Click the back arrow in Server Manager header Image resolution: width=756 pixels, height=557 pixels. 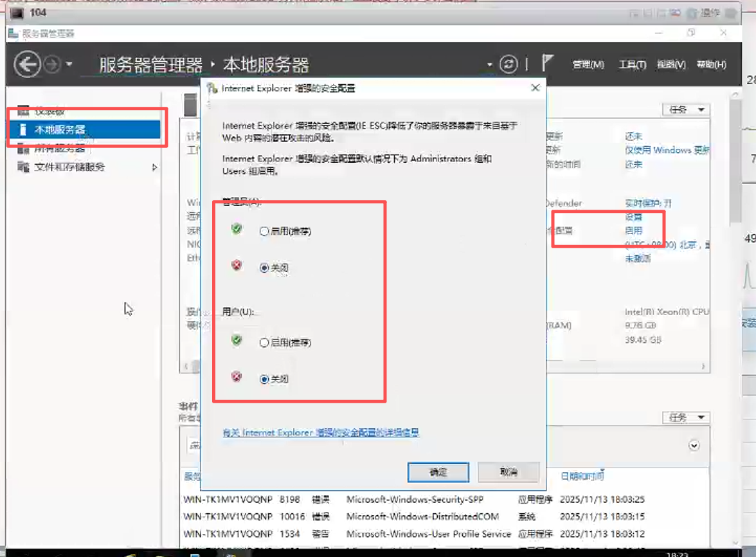27,64
